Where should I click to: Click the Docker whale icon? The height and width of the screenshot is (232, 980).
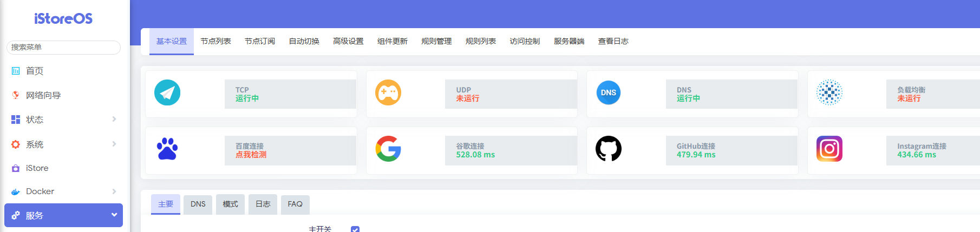(16, 191)
